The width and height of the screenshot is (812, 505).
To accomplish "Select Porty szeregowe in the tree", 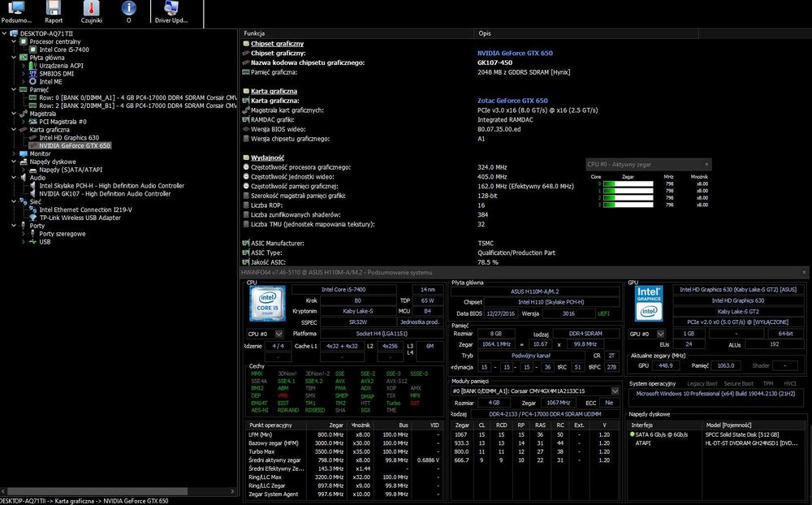I will [63, 234].
